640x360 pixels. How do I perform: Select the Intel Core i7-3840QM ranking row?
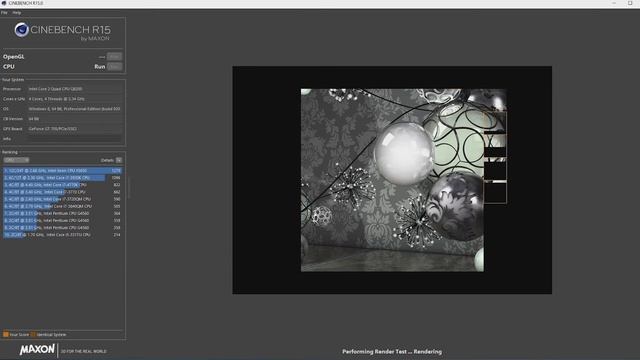click(x=62, y=206)
